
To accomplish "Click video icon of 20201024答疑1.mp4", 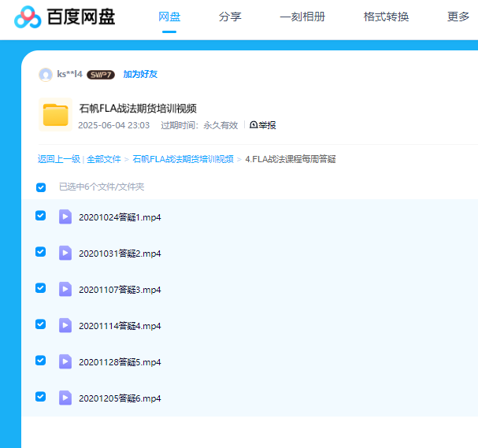I will [x=65, y=217].
